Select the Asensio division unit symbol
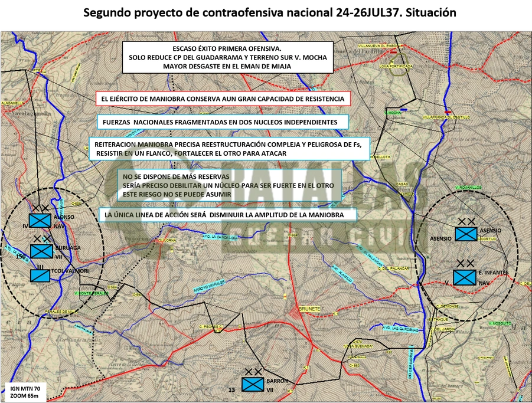The height and width of the screenshot is (403, 532). pos(466,234)
